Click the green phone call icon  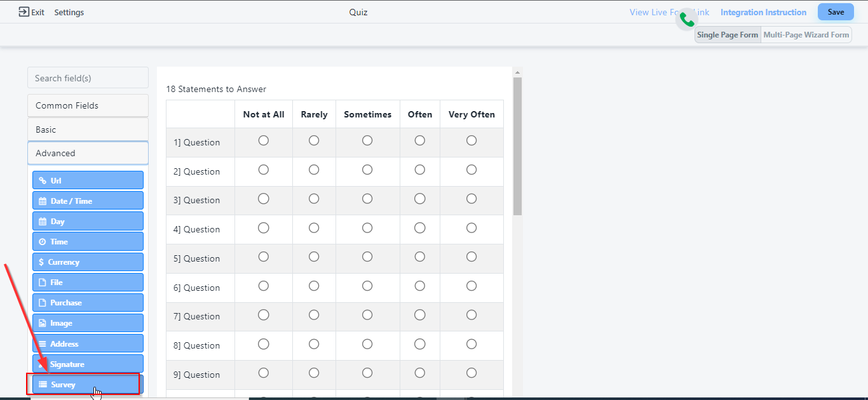[x=687, y=20]
